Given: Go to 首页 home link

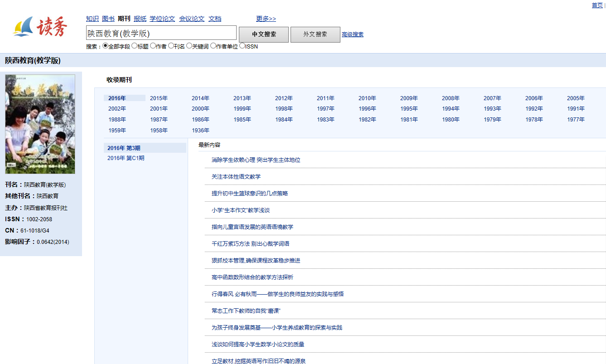Looking at the screenshot, I should [x=597, y=5].
